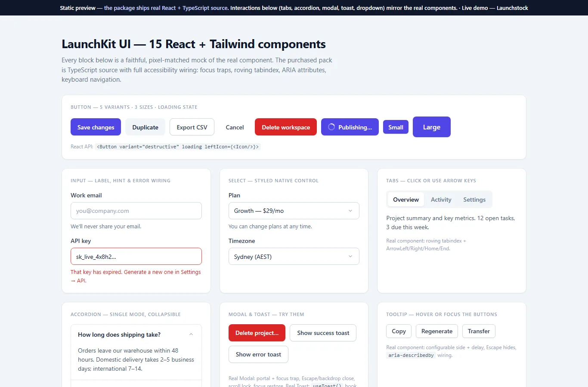The height and width of the screenshot is (387, 588).
Task: Click the 'You can change plans at any time.' hint
Action: (270, 226)
